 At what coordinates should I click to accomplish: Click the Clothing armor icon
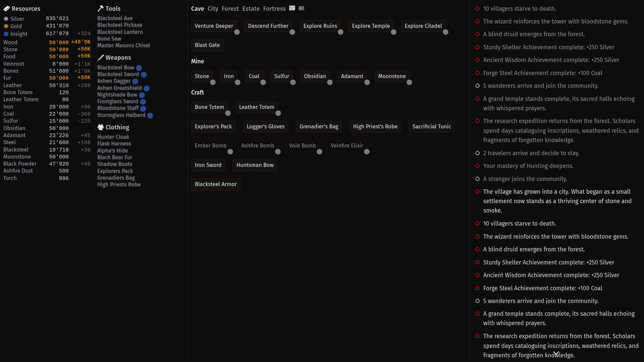pos(101,127)
